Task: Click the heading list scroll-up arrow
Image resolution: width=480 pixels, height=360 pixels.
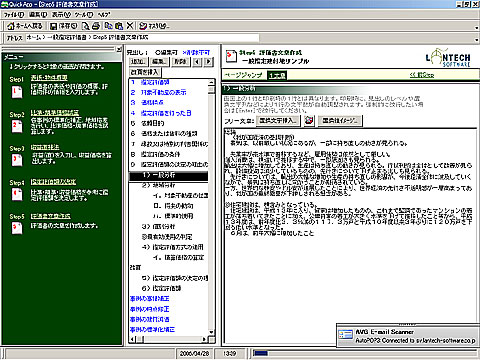Action: [211, 83]
